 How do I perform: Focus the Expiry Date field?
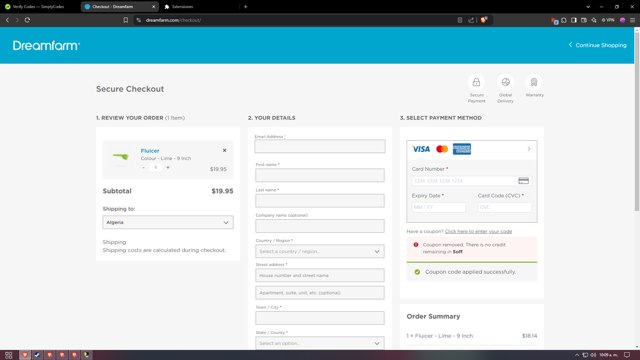pyautogui.click(x=439, y=207)
